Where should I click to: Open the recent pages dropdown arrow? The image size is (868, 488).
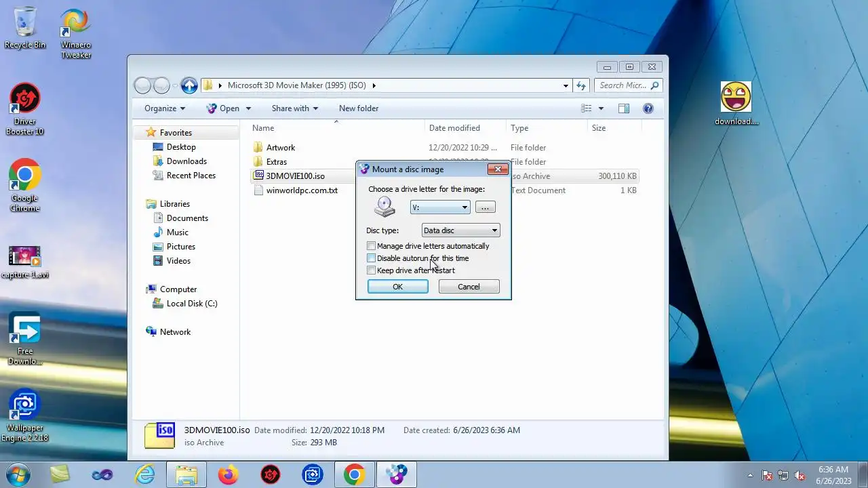click(x=175, y=85)
